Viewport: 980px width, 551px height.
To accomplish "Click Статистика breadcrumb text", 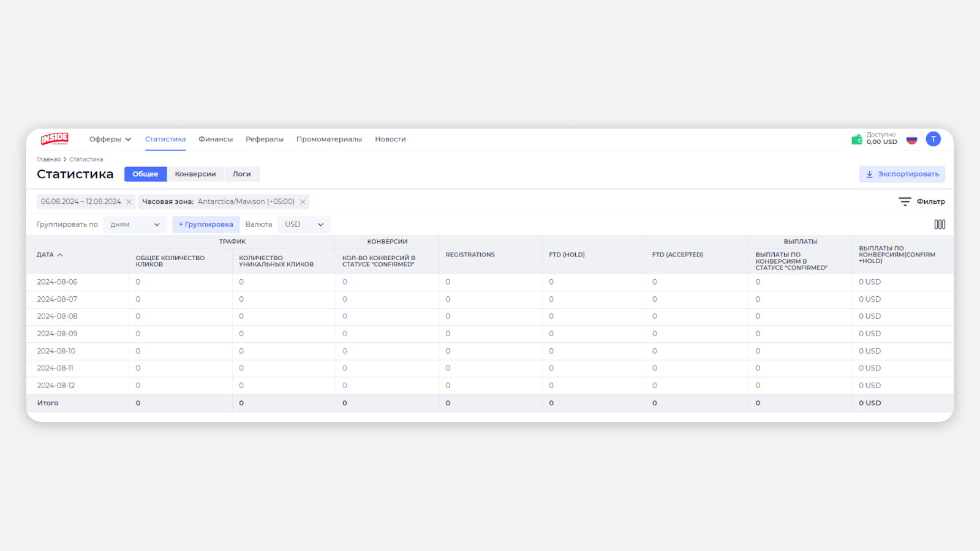I will (x=86, y=159).
